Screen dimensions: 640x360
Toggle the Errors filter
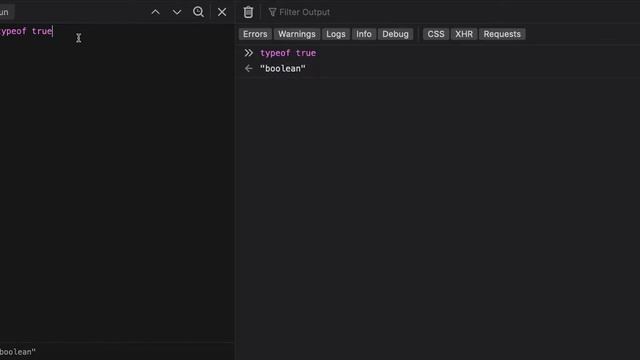(255, 34)
